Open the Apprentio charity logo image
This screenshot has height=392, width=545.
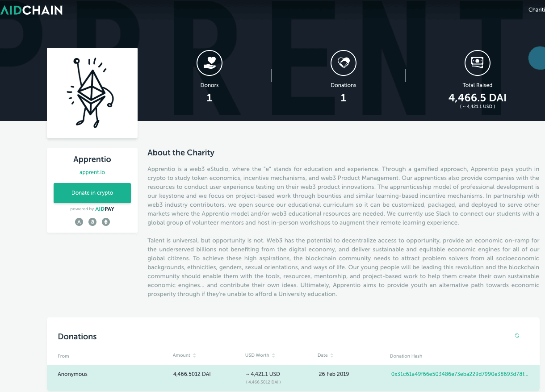(92, 93)
